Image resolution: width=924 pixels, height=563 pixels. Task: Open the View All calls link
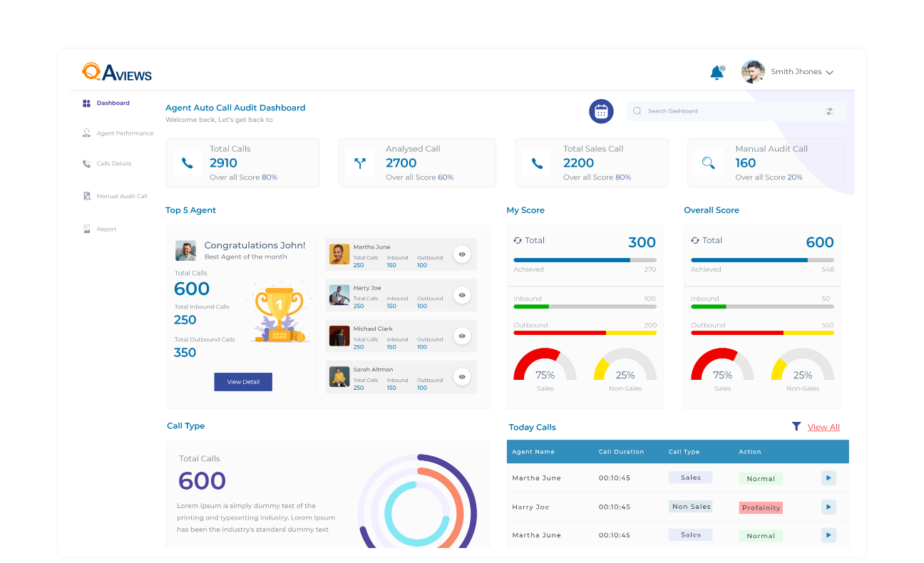(x=823, y=427)
